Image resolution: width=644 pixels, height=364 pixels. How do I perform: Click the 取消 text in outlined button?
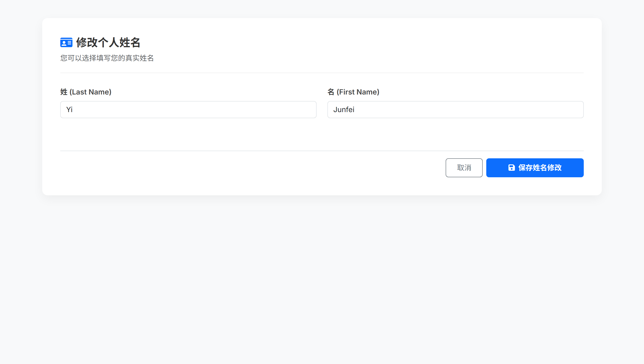pos(464,168)
